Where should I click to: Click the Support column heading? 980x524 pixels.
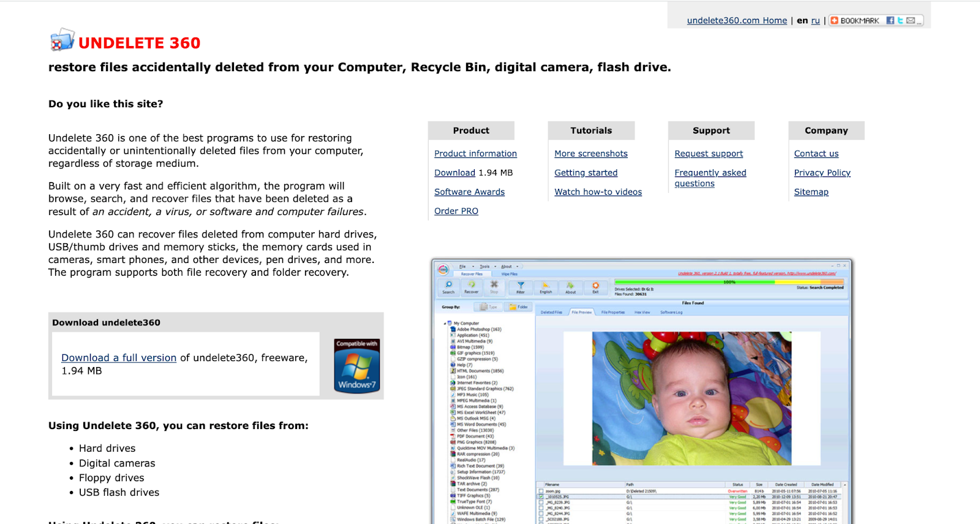click(711, 131)
